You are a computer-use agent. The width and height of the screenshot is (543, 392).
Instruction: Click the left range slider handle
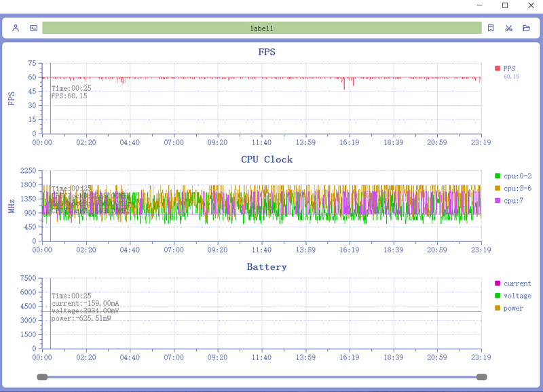click(x=42, y=377)
